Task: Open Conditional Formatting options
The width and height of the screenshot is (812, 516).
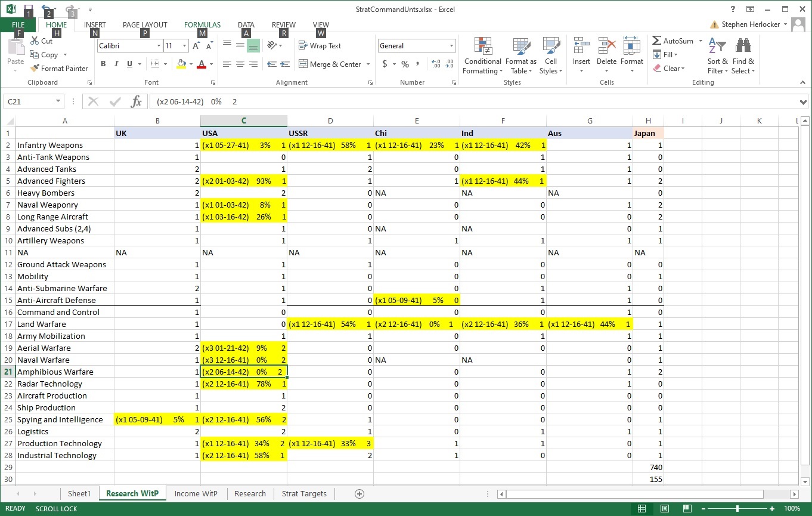Action: tap(483, 56)
